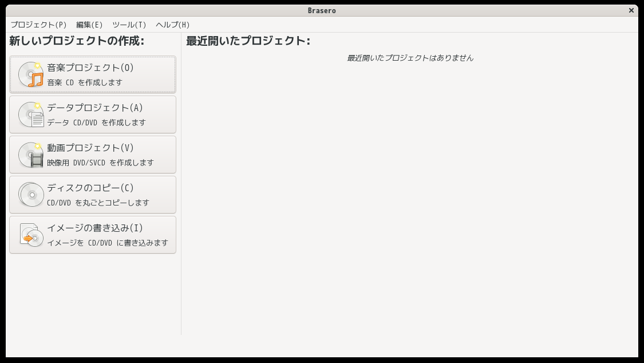Image resolution: width=644 pixels, height=363 pixels.
Task: Choose ディスクのコピー(C) option
Action: [93, 195]
